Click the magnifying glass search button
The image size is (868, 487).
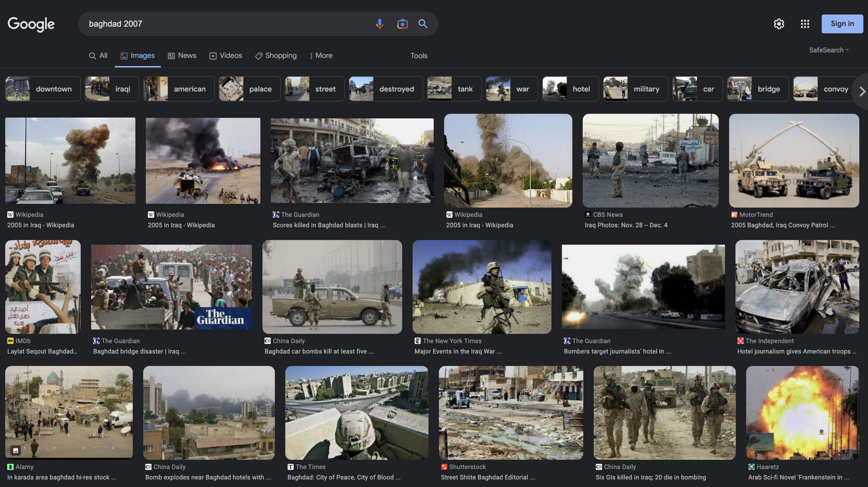pos(423,24)
